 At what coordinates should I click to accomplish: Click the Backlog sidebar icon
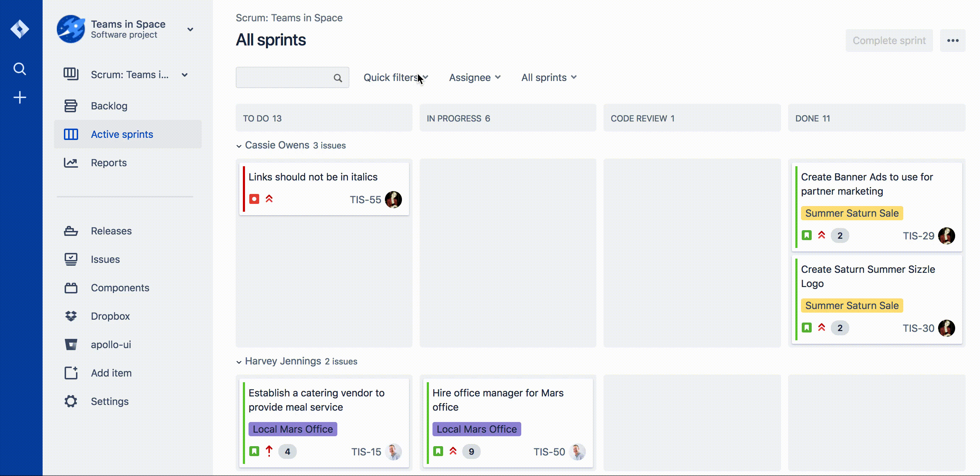point(71,106)
